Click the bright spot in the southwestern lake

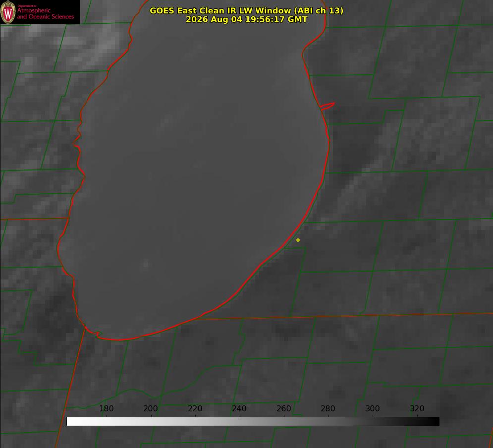pyautogui.click(x=145, y=264)
